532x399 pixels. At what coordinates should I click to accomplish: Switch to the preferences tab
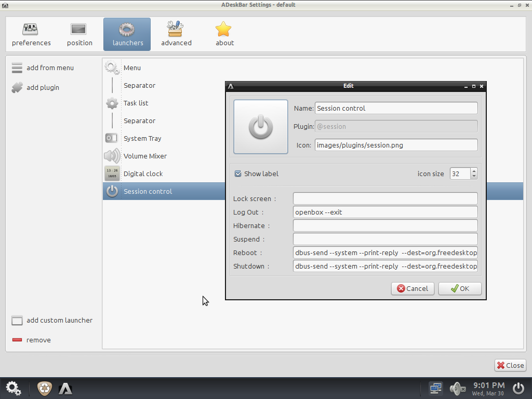[31, 34]
